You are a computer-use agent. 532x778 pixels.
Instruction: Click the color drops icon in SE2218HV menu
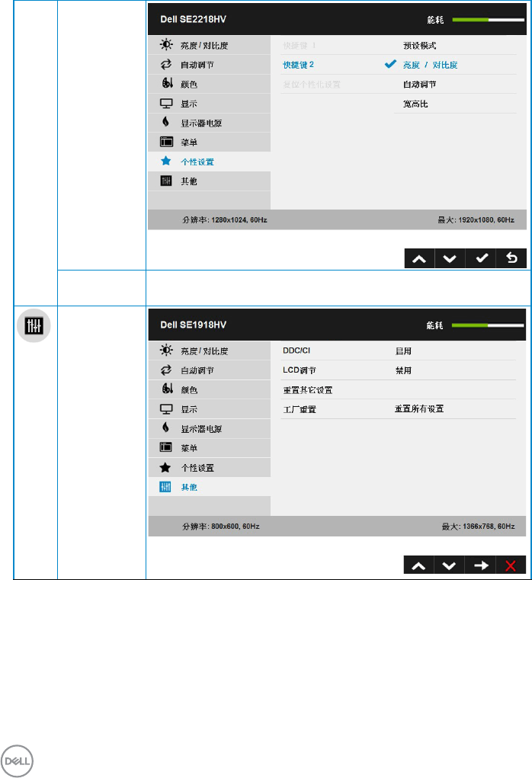[x=167, y=83]
